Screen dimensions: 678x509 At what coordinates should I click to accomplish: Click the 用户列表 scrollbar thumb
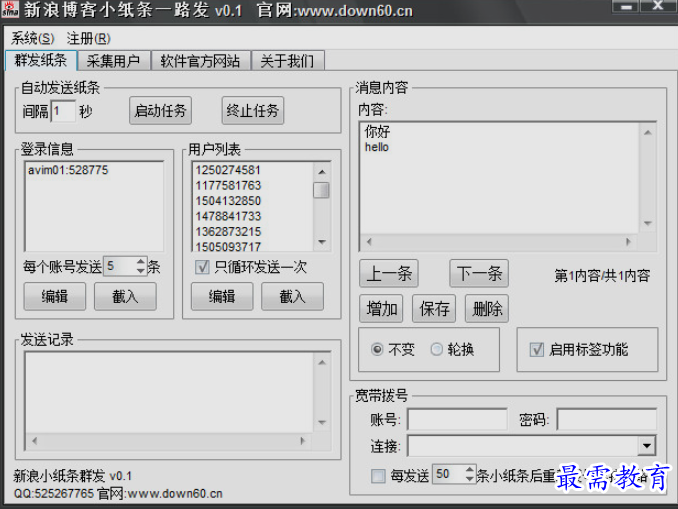pyautogui.click(x=321, y=190)
